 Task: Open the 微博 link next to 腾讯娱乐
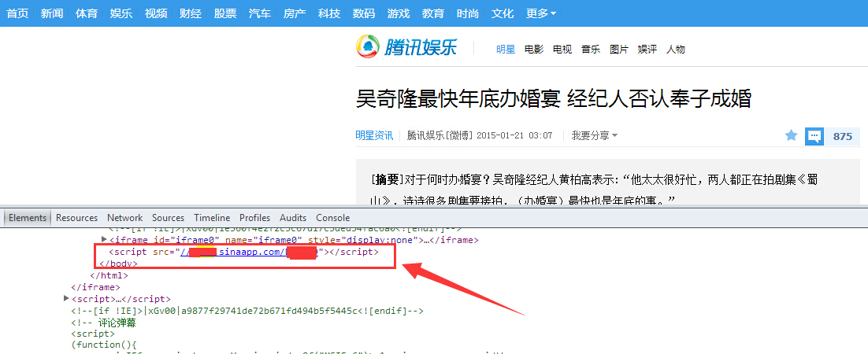coord(459,135)
